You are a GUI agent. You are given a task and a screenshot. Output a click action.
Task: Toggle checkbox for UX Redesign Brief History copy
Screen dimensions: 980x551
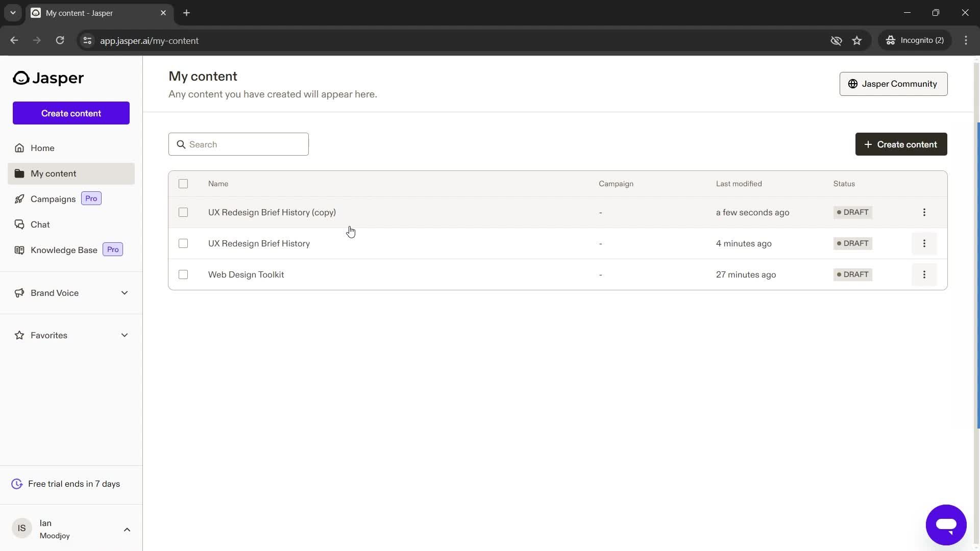tap(183, 212)
